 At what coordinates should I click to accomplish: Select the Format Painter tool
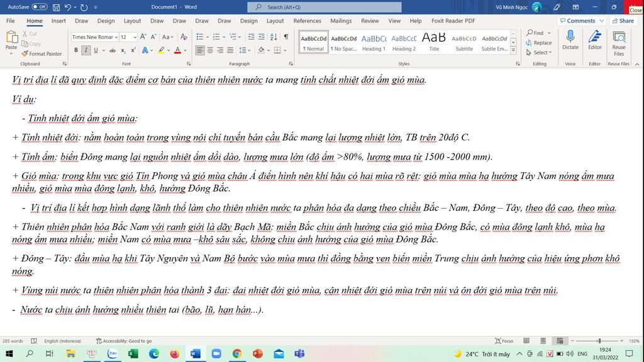42,54
